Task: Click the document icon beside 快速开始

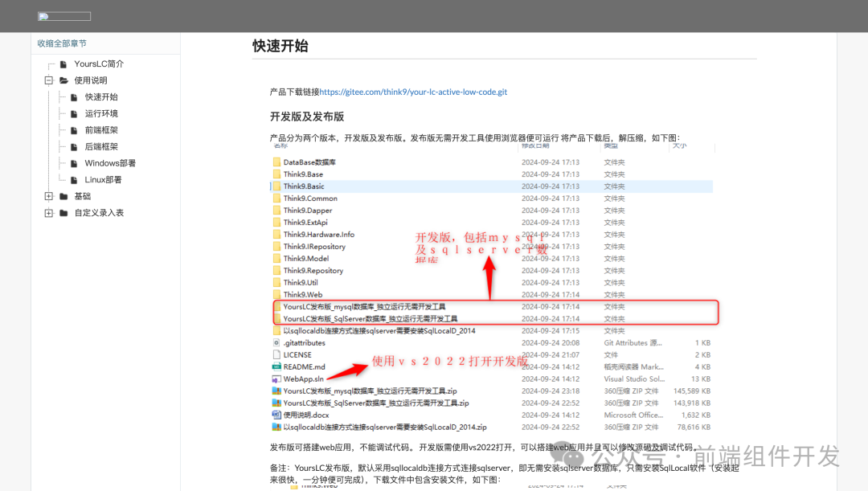Action: pos(74,97)
